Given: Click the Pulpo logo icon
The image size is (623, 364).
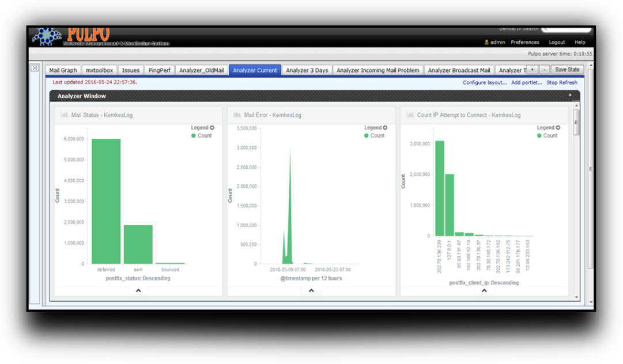Looking at the screenshot, I should click(x=47, y=36).
